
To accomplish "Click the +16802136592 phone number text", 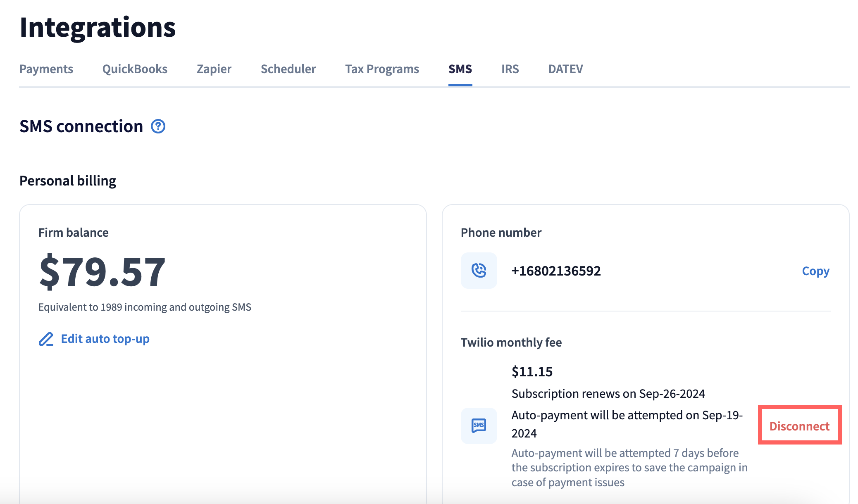I will 556,271.
